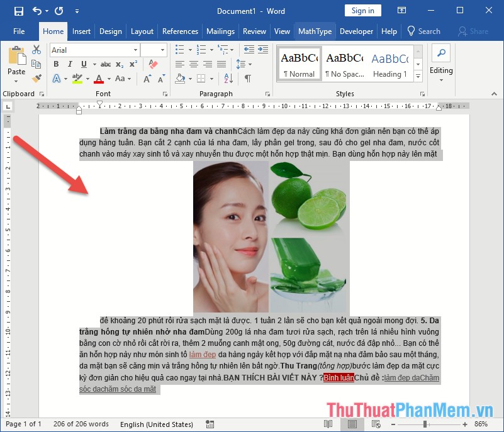This screenshot has width=504, height=432.
Task: Select the Bullets icon
Action: [179, 49]
